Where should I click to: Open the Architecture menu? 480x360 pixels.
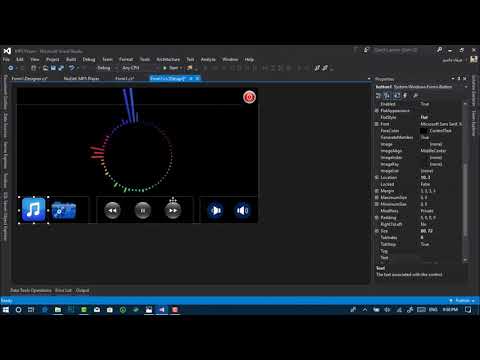click(x=168, y=59)
